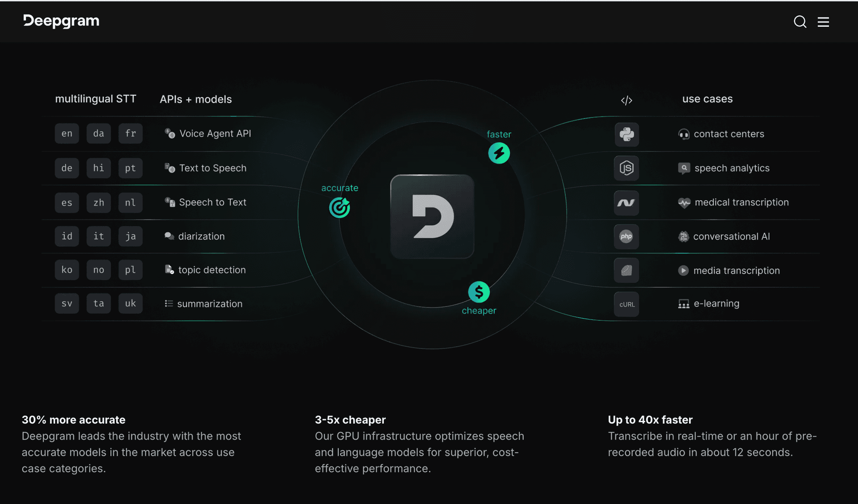Click the Text to Speech icon

[170, 168]
